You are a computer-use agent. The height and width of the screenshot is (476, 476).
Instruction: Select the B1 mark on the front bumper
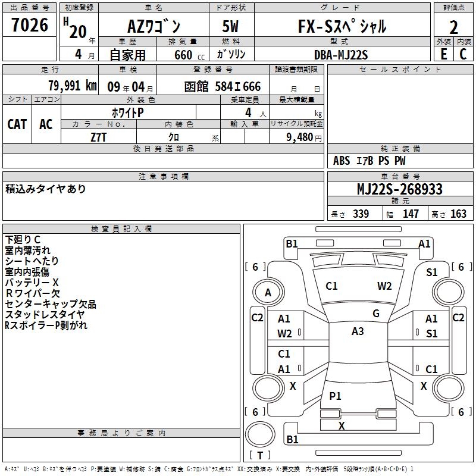tap(292, 244)
